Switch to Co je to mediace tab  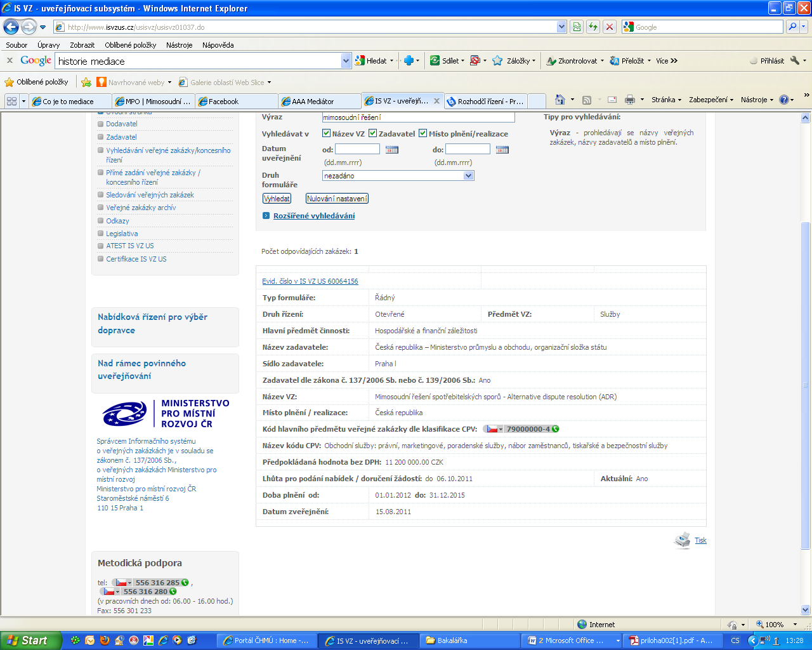(x=70, y=102)
